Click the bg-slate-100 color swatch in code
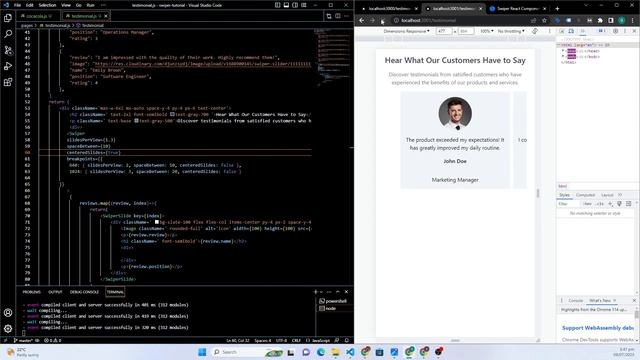 click(x=157, y=222)
